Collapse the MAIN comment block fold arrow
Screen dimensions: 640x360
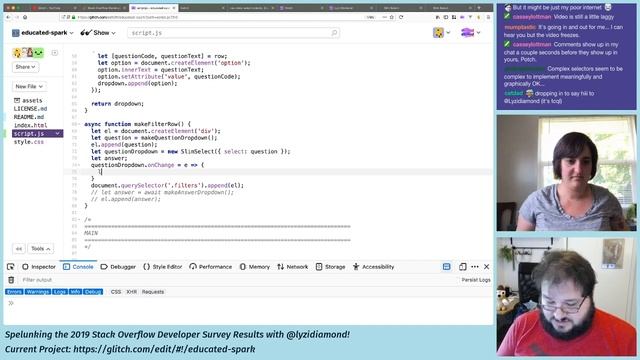[79, 220]
